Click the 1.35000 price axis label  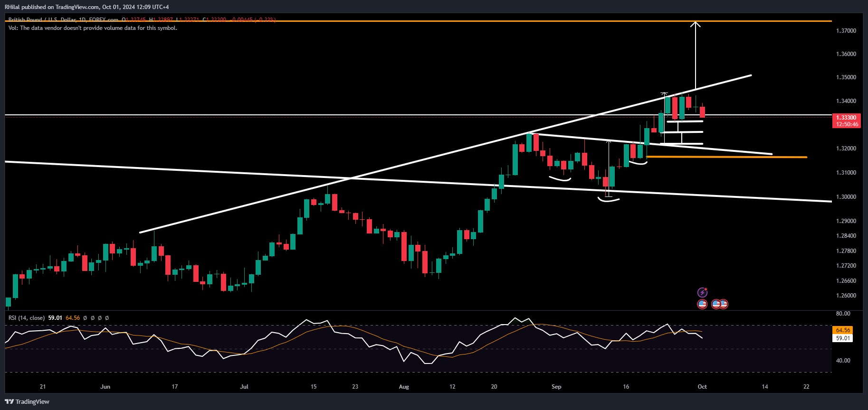point(846,77)
